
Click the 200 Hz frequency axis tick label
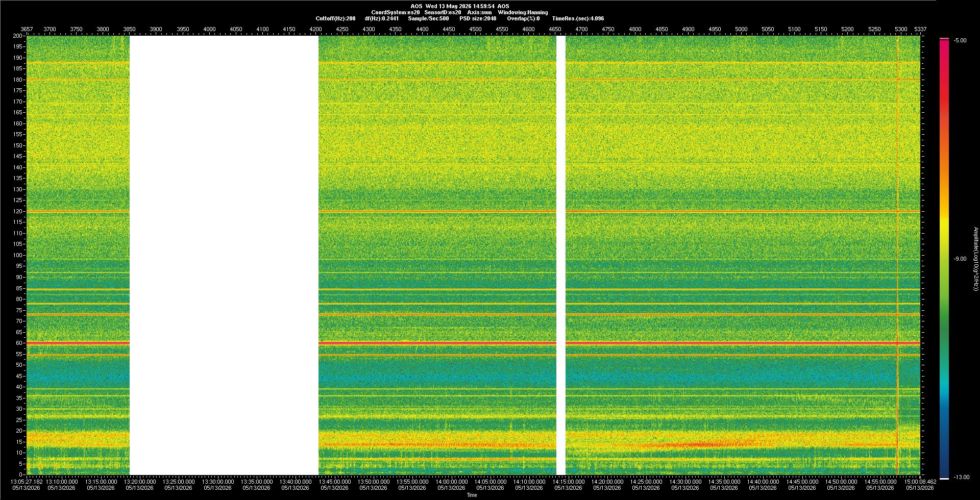click(x=18, y=36)
